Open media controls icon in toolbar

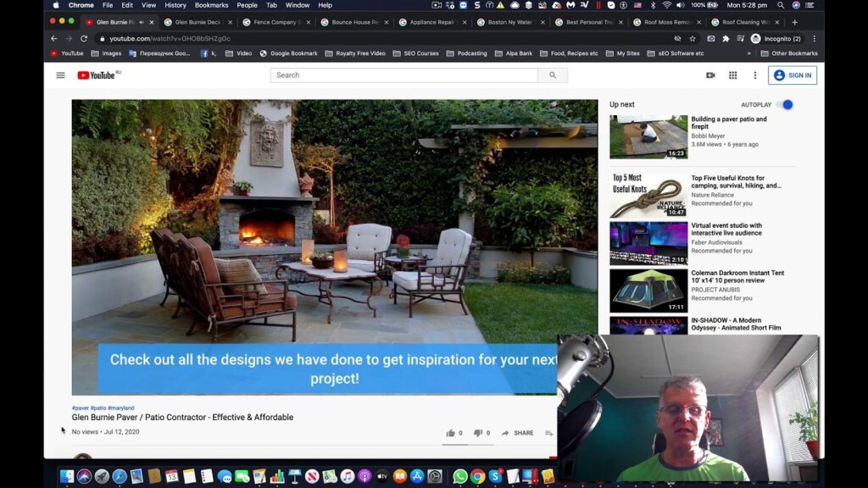pyautogui.click(x=740, y=39)
